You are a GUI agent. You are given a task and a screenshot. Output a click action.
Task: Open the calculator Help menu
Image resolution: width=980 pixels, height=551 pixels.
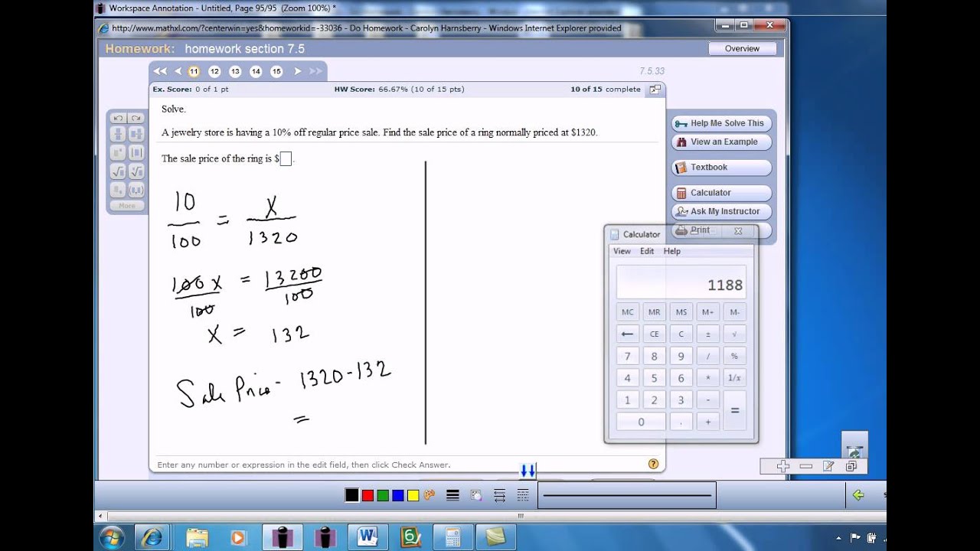tap(671, 251)
